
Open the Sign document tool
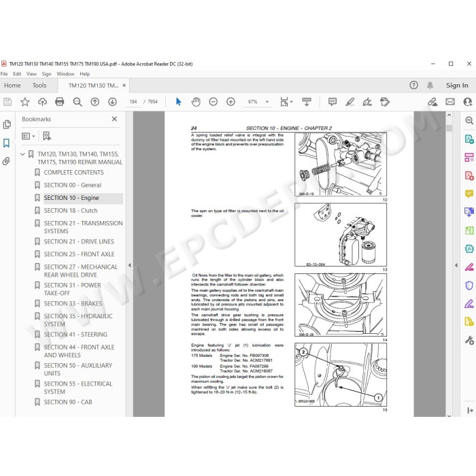click(367, 102)
